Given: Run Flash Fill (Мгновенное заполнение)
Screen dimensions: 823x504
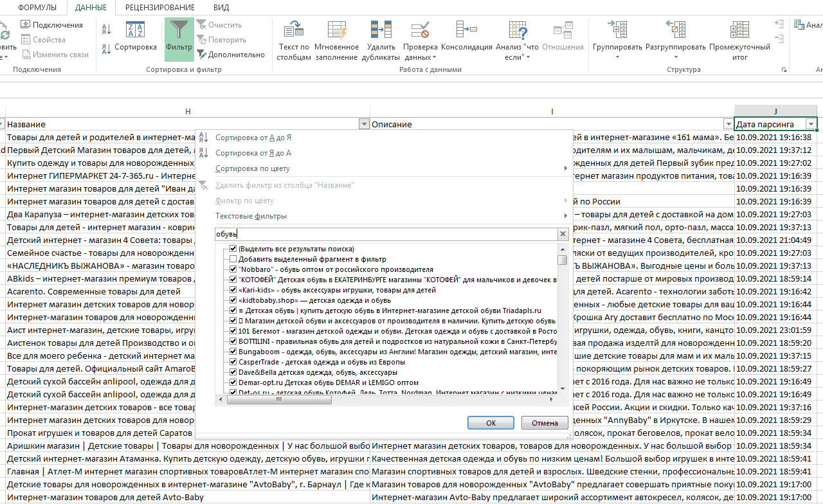Looking at the screenshot, I should pyautogui.click(x=337, y=40).
